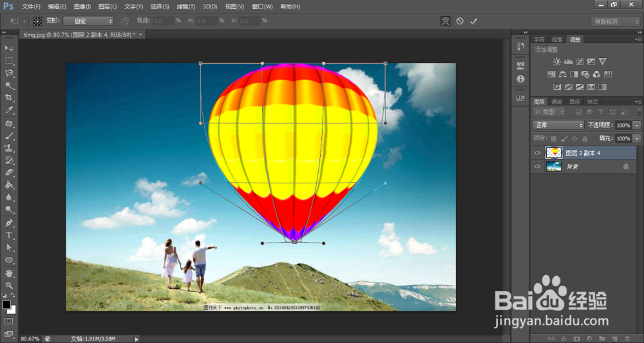The height and width of the screenshot is (343, 644).
Task: Select the Blur tool
Action: 9,197
